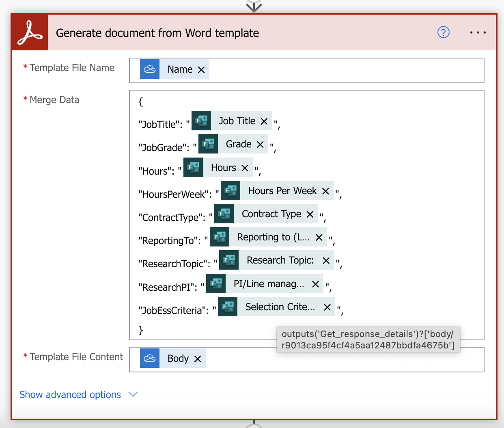The height and width of the screenshot is (428, 504).
Task: Click the Forms icon in the Job Title token
Action: click(201, 121)
